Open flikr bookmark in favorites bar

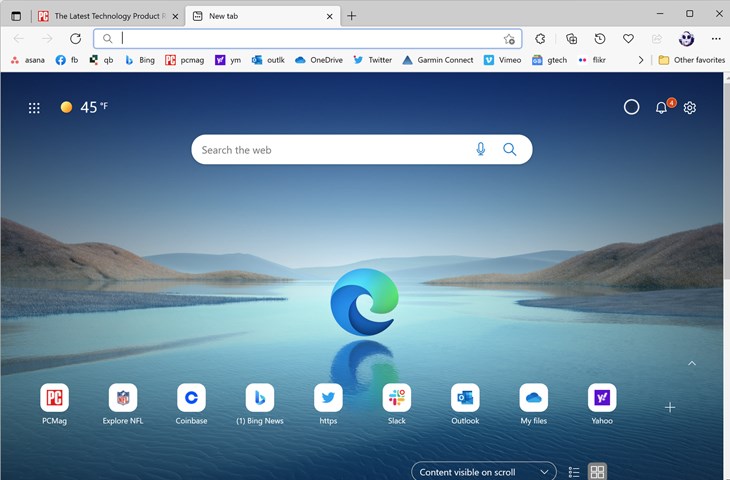coord(592,60)
